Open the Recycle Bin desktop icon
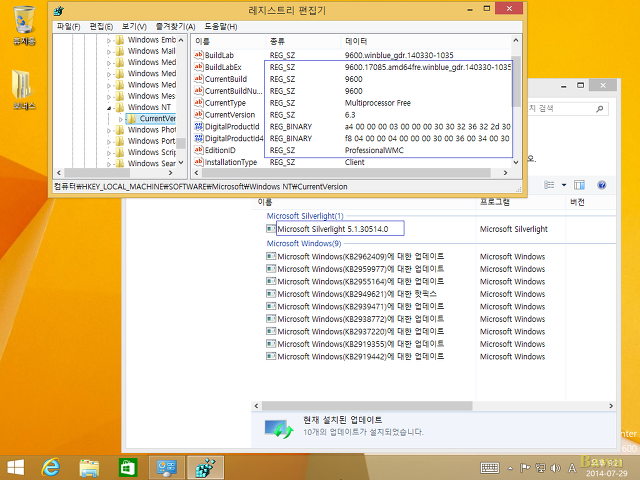The width and height of the screenshot is (640, 480). [x=24, y=25]
